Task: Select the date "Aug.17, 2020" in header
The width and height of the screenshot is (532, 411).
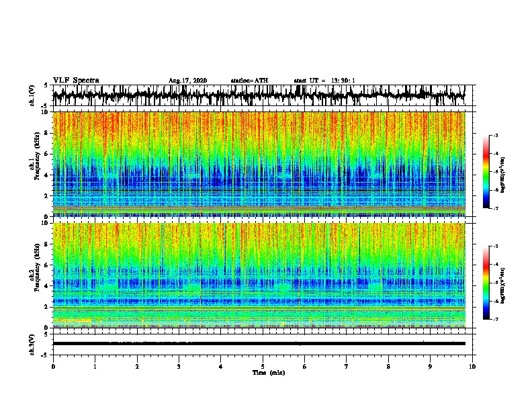Action: pyautogui.click(x=187, y=81)
